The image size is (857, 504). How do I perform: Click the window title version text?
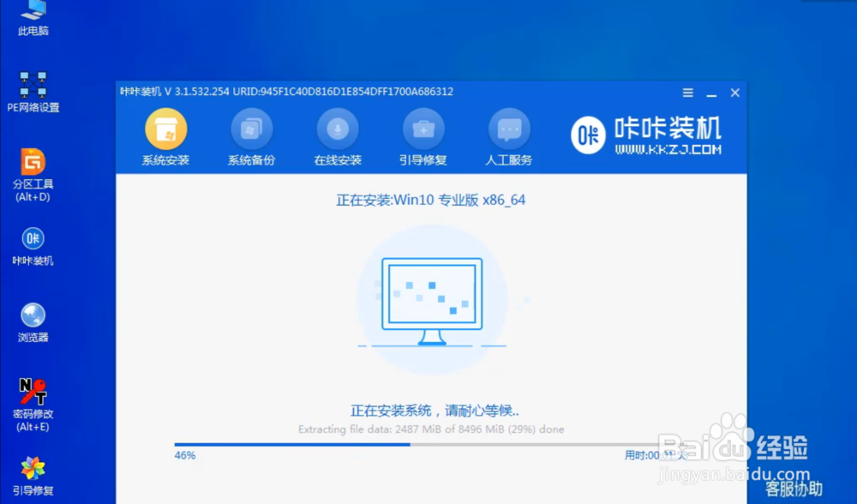click(286, 92)
